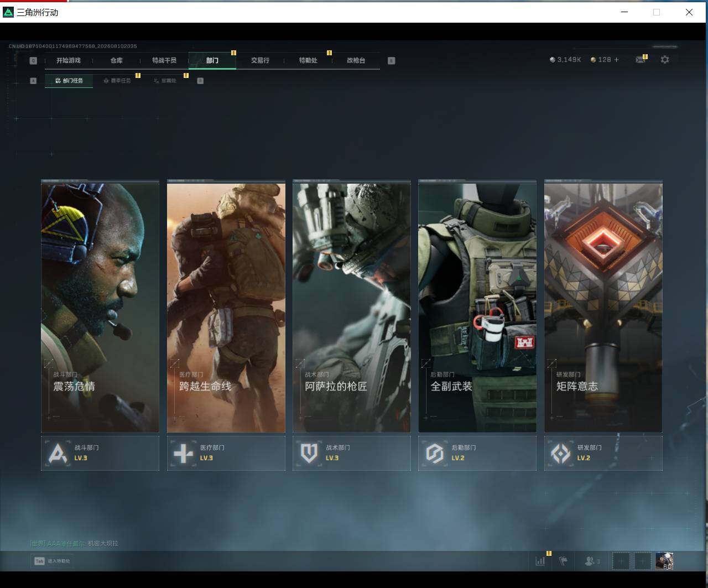This screenshot has width=708, height=588.
Task: Open the third sub-tab beside 赛季任务
Action: pyautogui.click(x=165, y=81)
